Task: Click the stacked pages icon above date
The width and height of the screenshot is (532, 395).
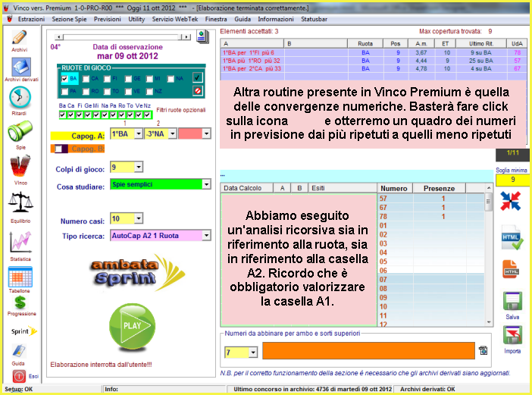Action: [202, 36]
